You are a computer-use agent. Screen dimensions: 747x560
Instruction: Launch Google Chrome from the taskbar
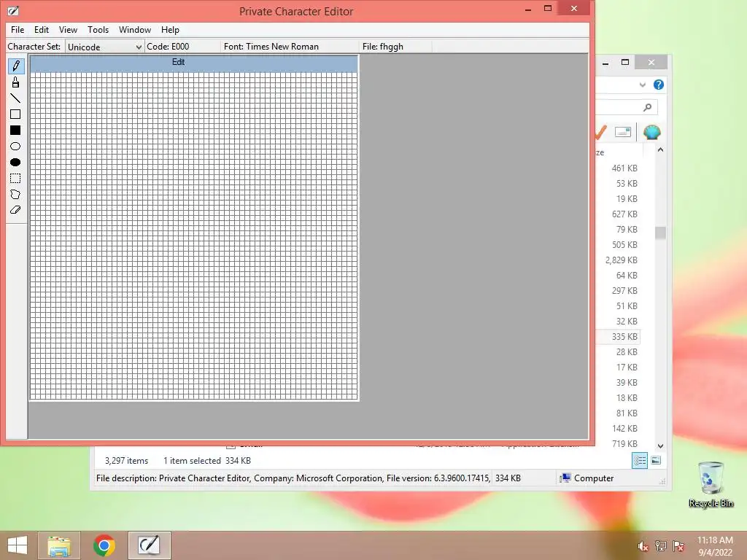click(x=104, y=545)
